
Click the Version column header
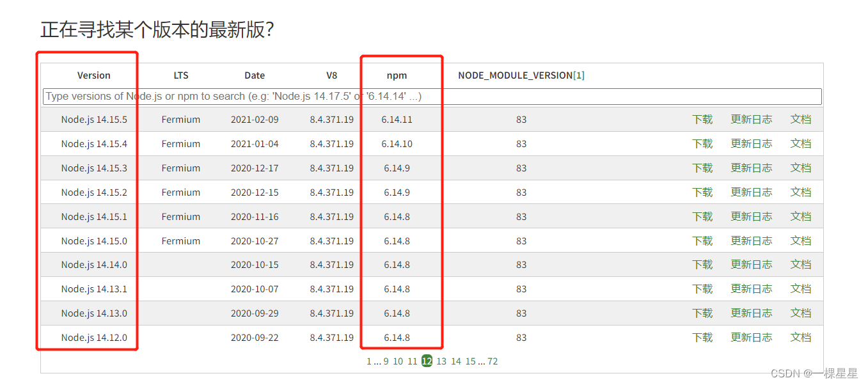[x=94, y=75]
